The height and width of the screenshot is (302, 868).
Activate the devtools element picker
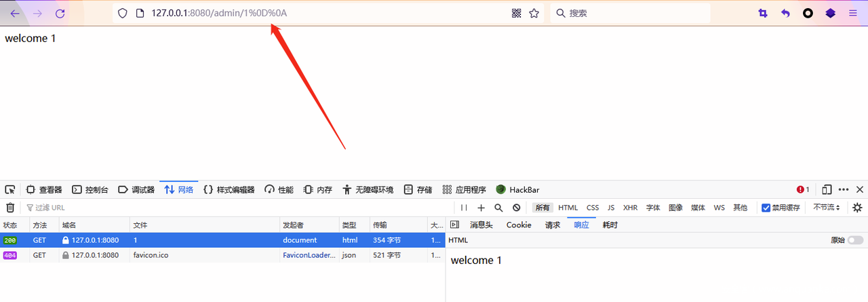[x=10, y=190]
